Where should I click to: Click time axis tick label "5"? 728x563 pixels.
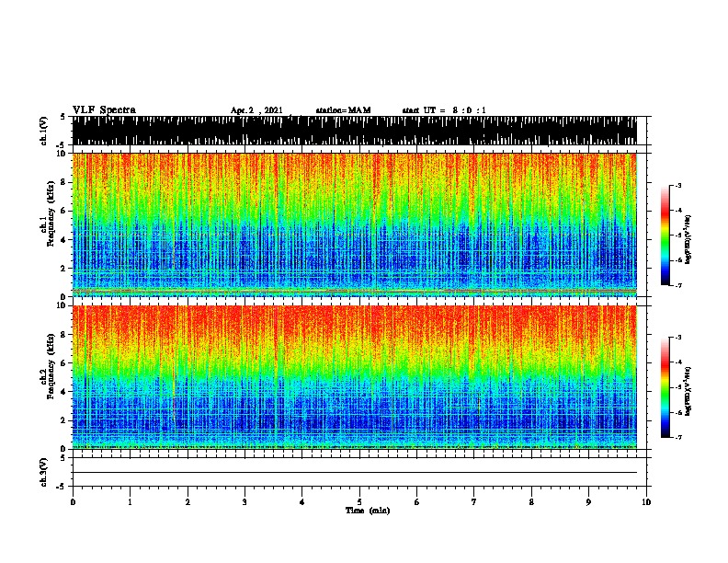359,502
